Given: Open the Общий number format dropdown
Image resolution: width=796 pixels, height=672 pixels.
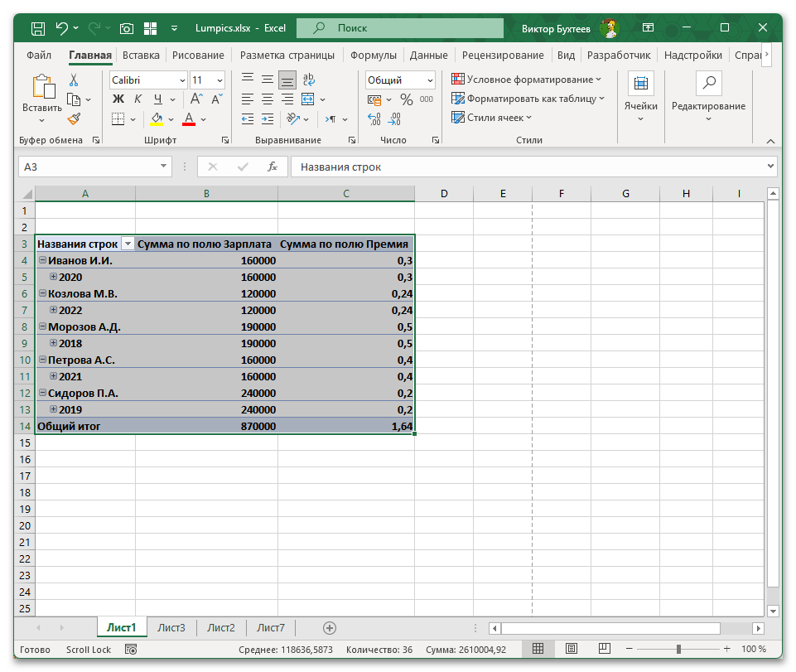Looking at the screenshot, I should click(x=429, y=80).
